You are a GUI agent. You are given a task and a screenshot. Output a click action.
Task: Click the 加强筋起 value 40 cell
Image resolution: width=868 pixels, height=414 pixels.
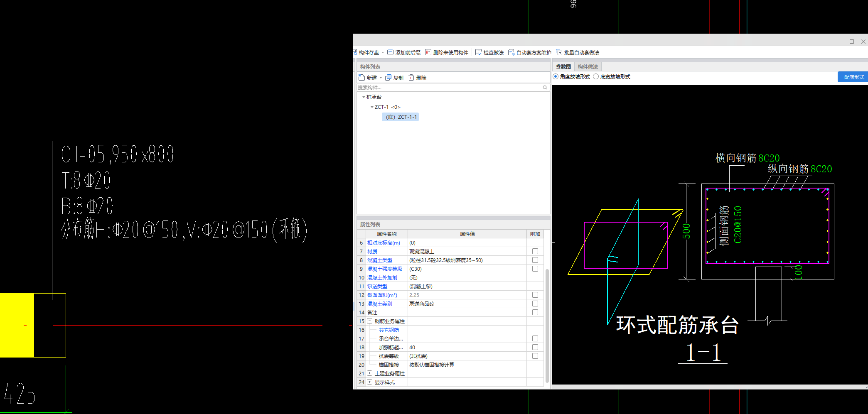[467, 348]
